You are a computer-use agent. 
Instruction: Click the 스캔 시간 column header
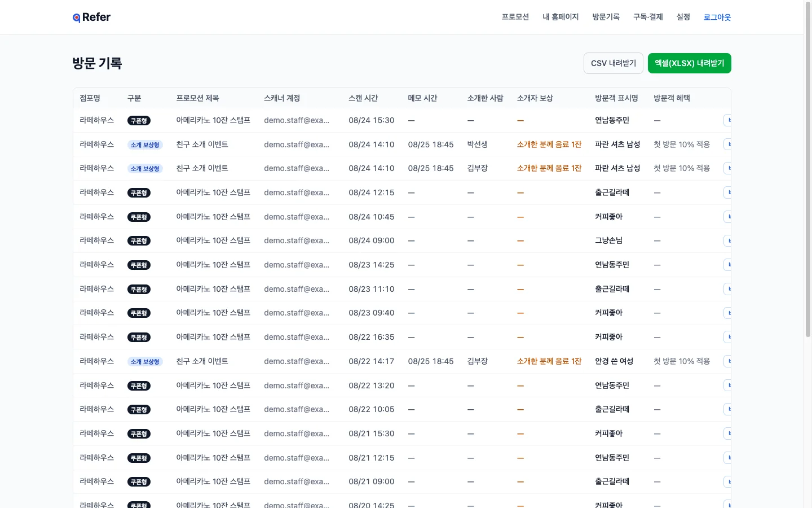click(363, 98)
